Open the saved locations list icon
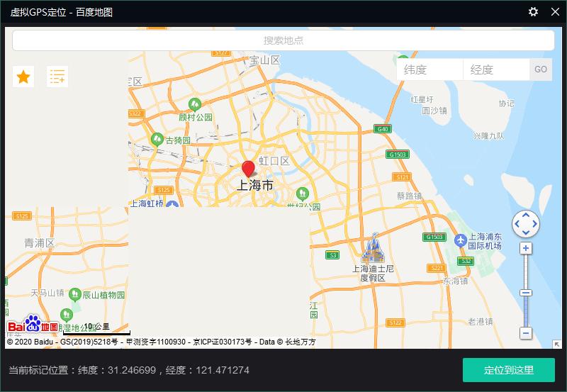 (57, 77)
